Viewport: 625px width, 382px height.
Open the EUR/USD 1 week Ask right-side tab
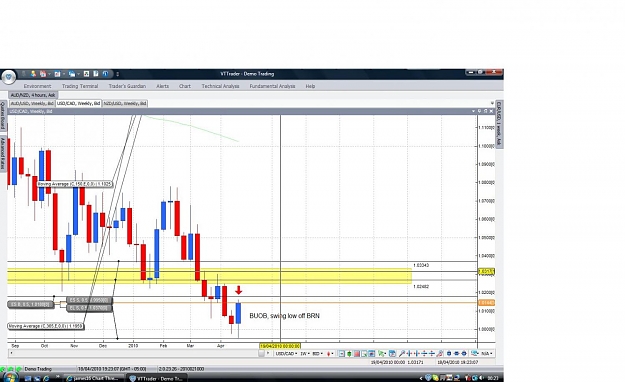499,123
